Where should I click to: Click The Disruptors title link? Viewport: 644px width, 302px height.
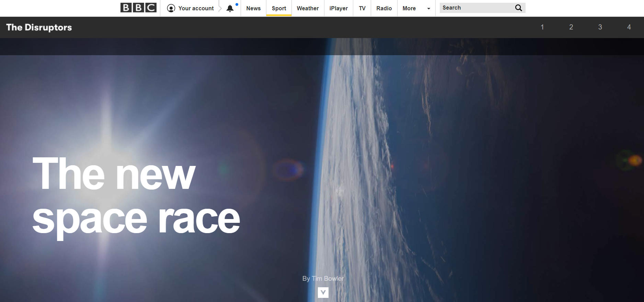click(x=39, y=27)
